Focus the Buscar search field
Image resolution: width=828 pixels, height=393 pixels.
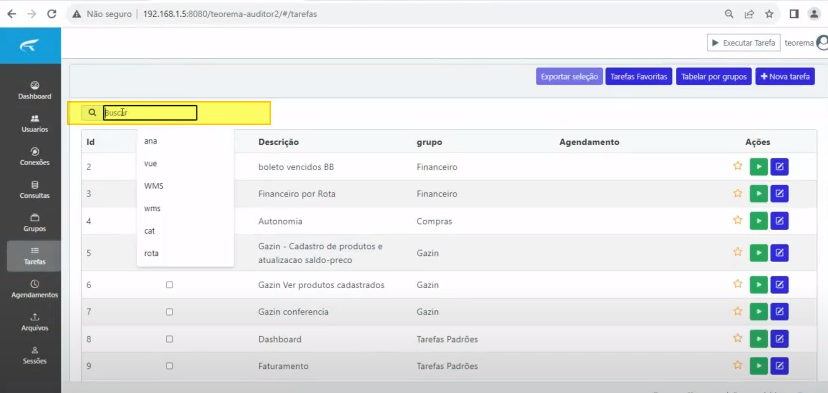[150, 113]
